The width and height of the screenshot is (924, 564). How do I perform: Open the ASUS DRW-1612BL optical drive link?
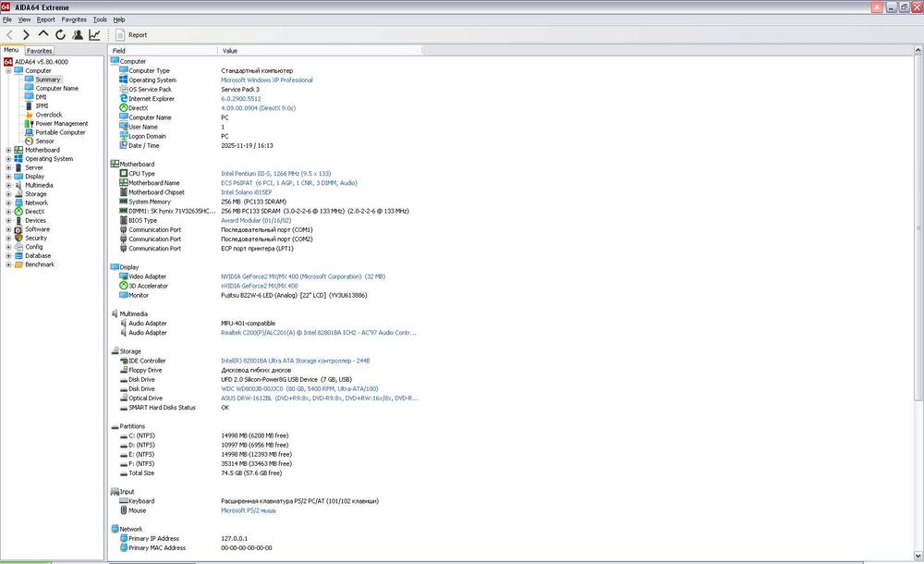click(x=320, y=398)
